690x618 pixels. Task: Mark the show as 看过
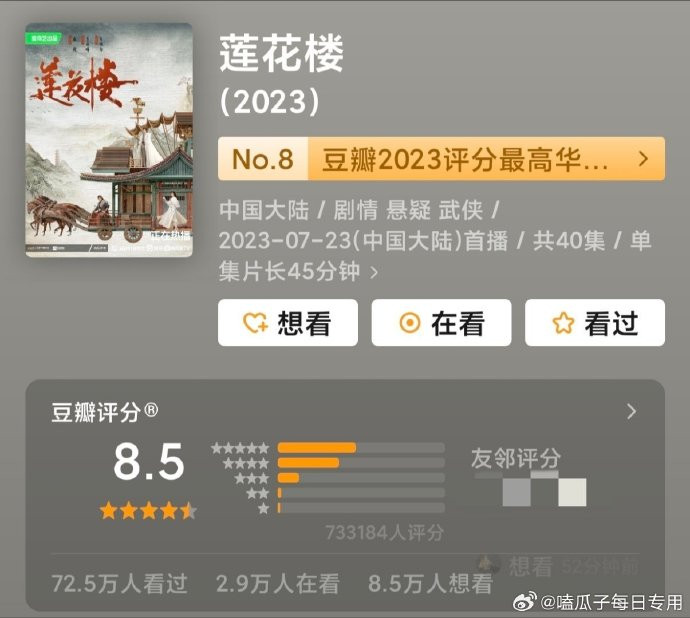tap(595, 323)
